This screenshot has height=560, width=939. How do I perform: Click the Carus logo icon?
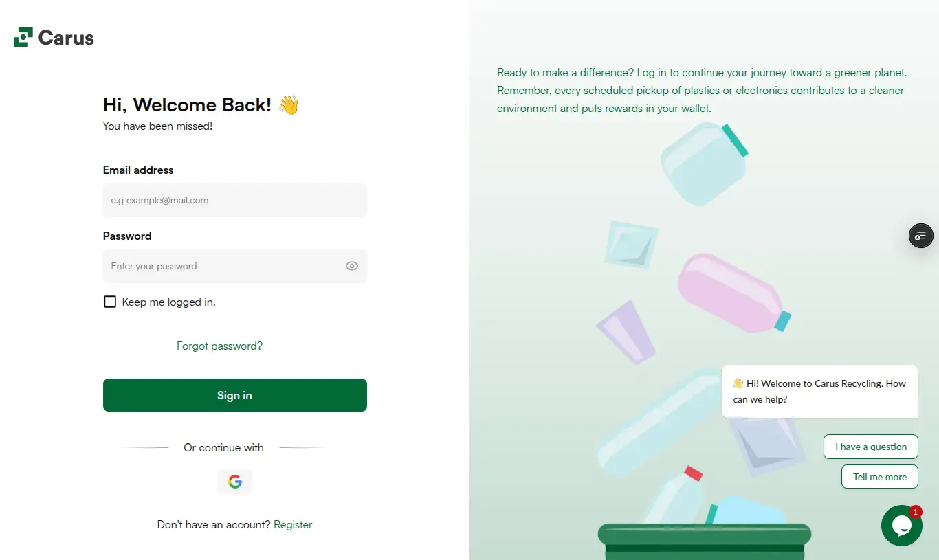(x=23, y=37)
